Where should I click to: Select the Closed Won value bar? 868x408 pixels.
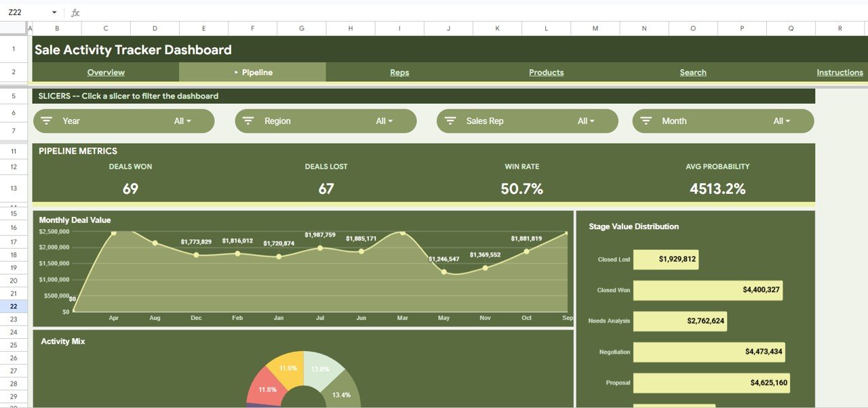click(x=708, y=290)
